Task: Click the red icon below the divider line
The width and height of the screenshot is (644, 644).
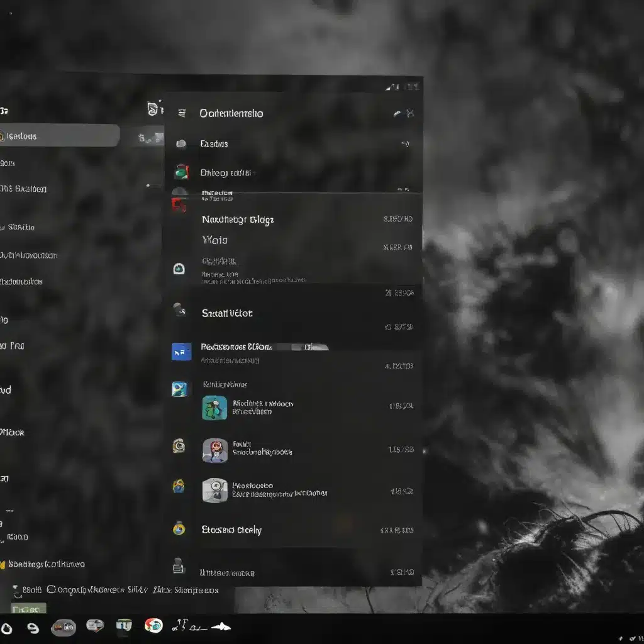Action: point(179,204)
